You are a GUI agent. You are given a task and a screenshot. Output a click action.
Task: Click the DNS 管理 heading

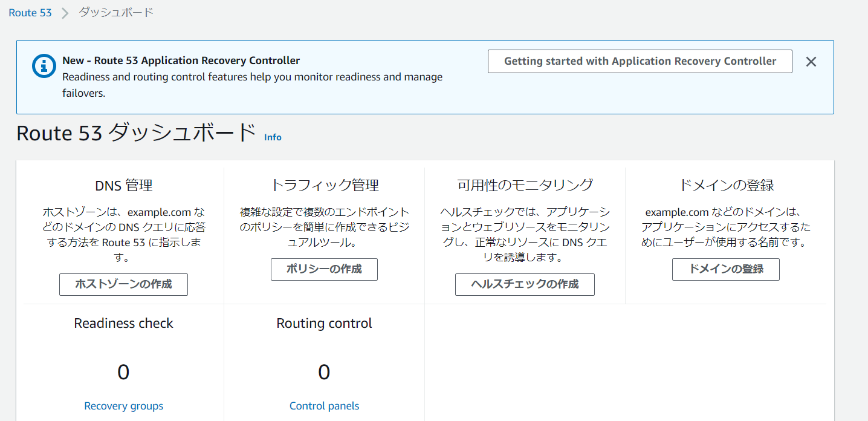point(124,185)
